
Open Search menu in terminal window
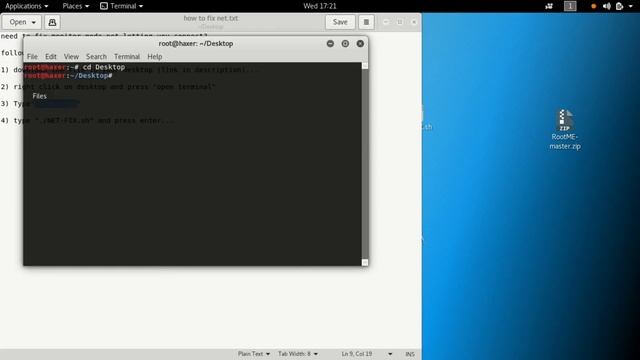click(96, 56)
